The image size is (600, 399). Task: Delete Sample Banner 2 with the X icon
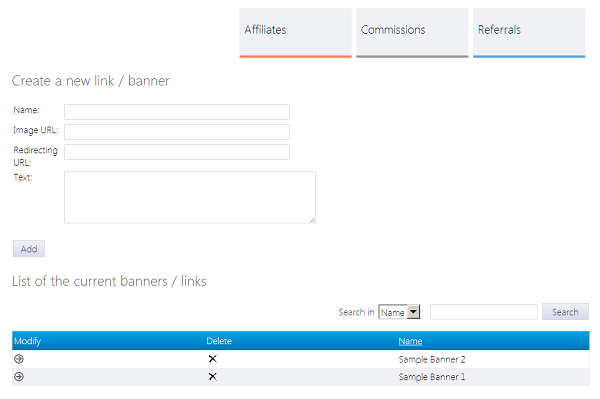tap(213, 359)
